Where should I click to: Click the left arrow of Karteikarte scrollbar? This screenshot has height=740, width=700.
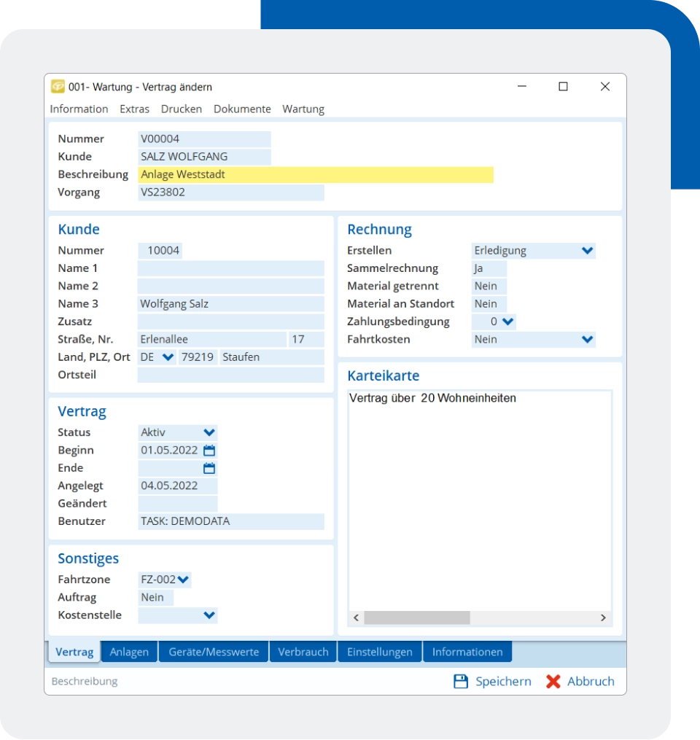356,618
